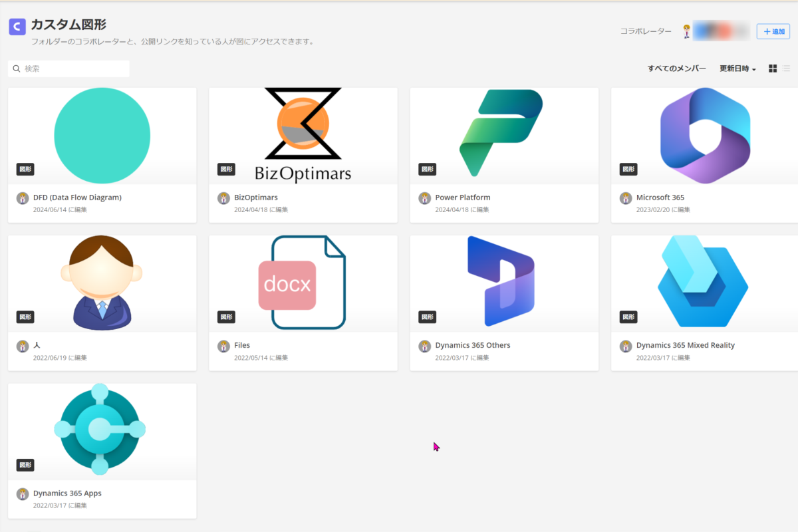Select the Microsoft 365 logo icon
The image size is (798, 532).
[705, 135]
